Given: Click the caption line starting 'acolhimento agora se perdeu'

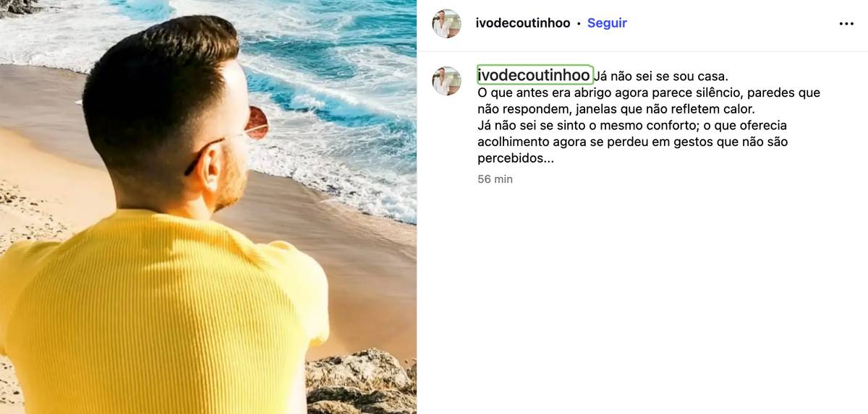Looking at the screenshot, I should (x=632, y=142).
